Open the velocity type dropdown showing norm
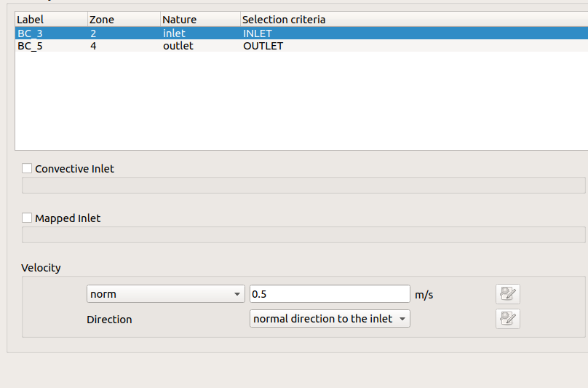 click(x=165, y=294)
